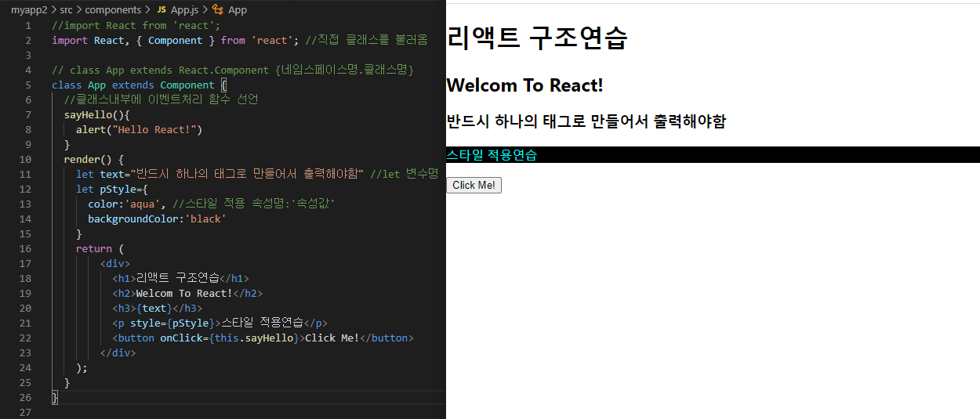Image resolution: width=980 pixels, height=419 pixels.
Task: Click the <p style={pStyle}> code line
Action: pos(220,323)
